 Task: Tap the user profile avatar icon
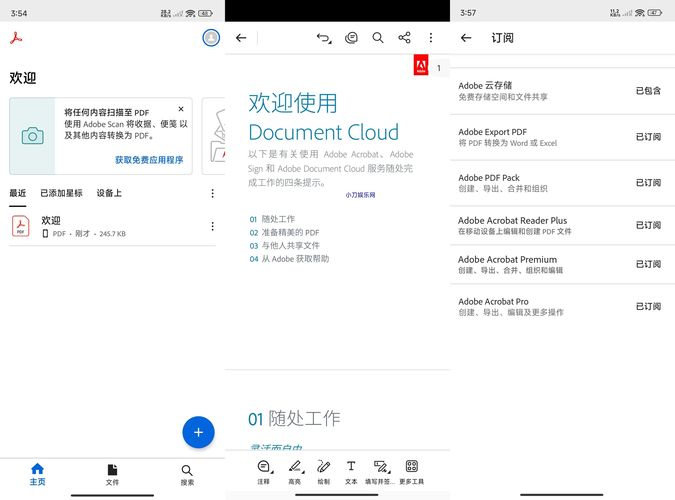coord(211,38)
